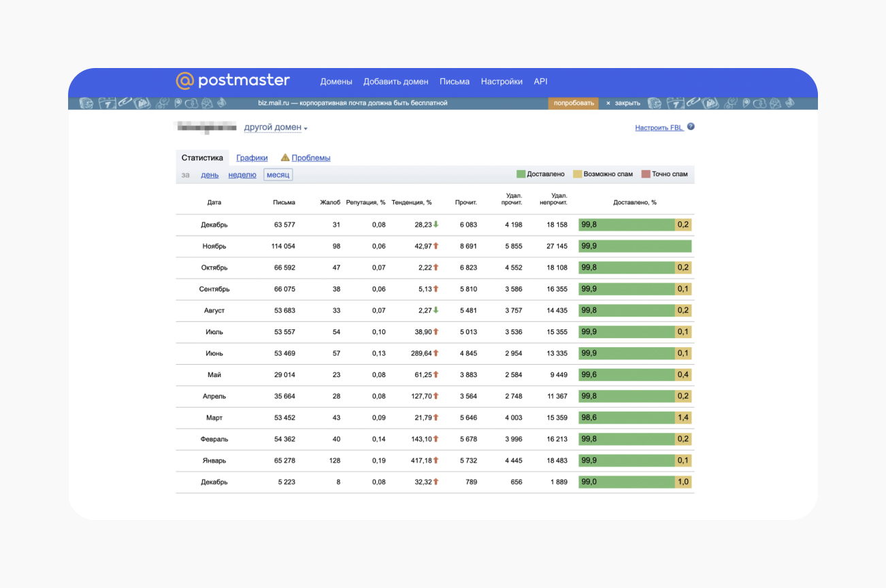Click the red up arrow in Январь row
Screen dimensions: 886x588
(436, 461)
